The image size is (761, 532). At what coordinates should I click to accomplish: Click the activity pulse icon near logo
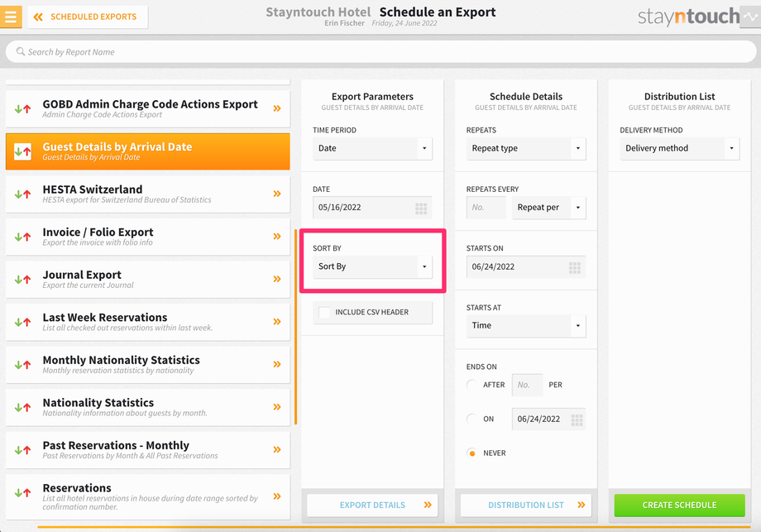click(750, 17)
